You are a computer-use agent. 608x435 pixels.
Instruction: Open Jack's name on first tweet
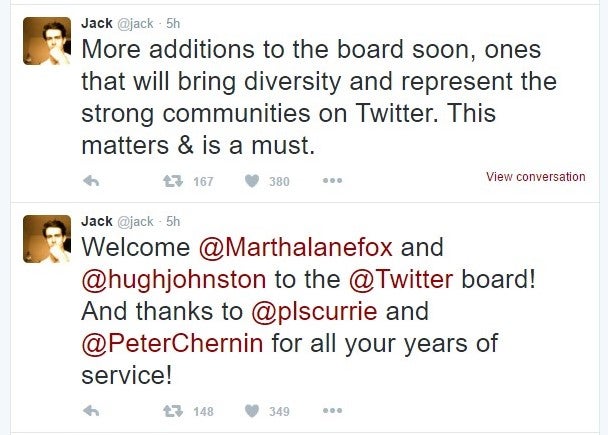pos(97,23)
